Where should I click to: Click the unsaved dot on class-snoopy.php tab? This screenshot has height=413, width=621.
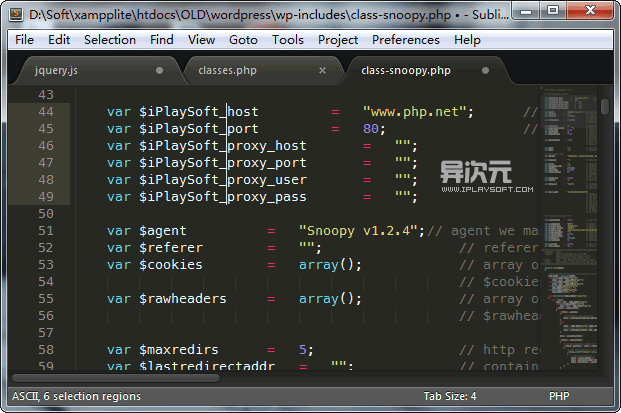[x=485, y=71]
